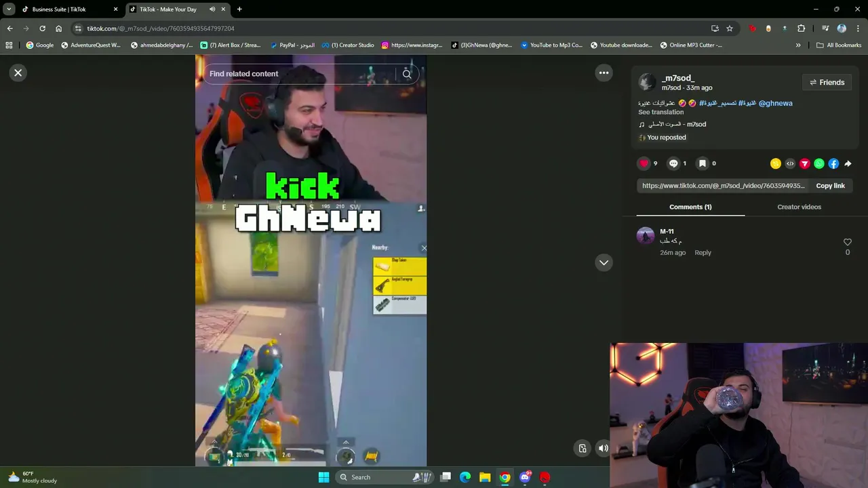This screenshot has width=868, height=488.
Task: Click the Friends button
Action: pos(827,83)
